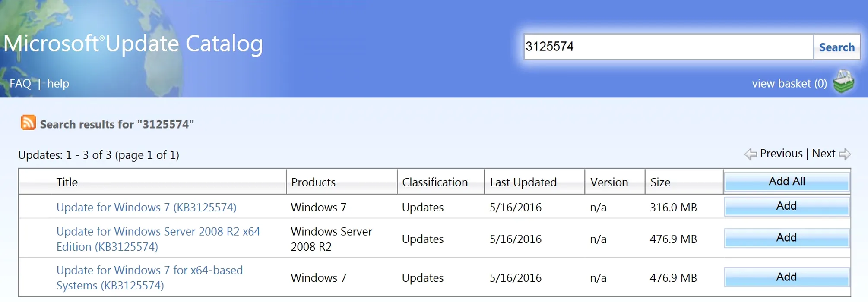The height and width of the screenshot is (302, 868).
Task: Click the green basket icon
Action: [843, 82]
